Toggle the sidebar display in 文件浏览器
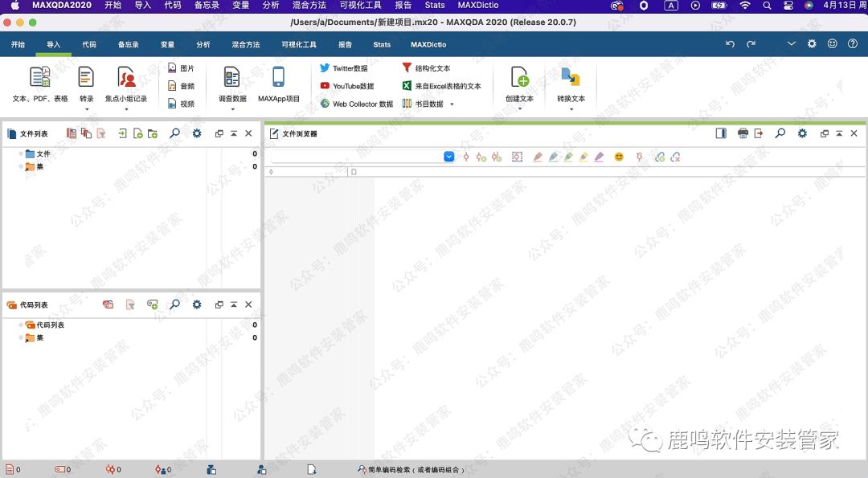This screenshot has height=478, width=868. pyautogui.click(x=721, y=133)
